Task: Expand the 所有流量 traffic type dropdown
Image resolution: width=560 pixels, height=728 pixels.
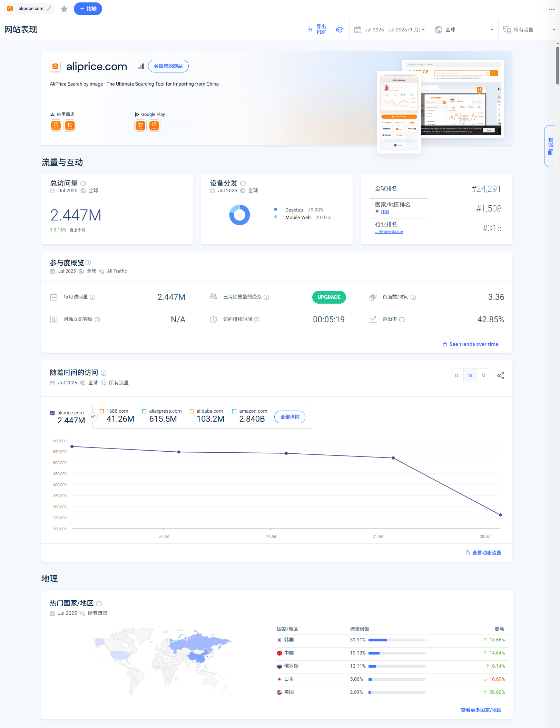Action: coord(529,30)
